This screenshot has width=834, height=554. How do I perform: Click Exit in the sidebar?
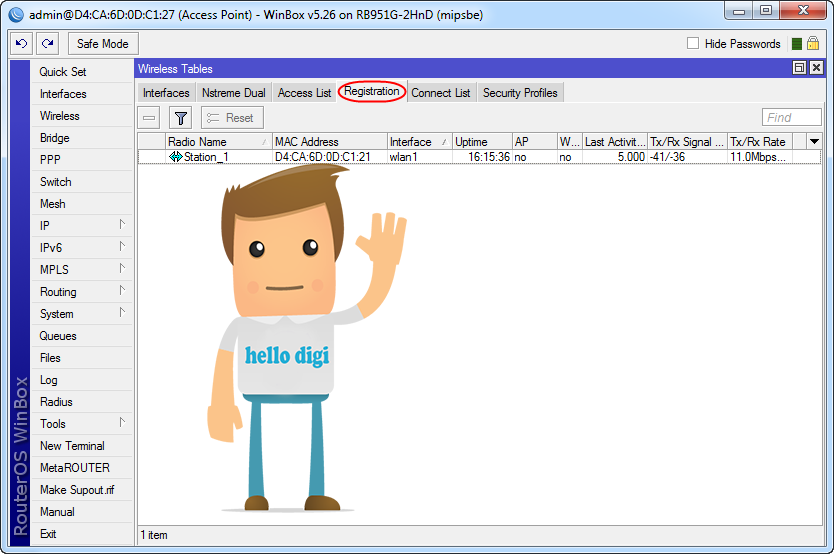click(x=81, y=534)
